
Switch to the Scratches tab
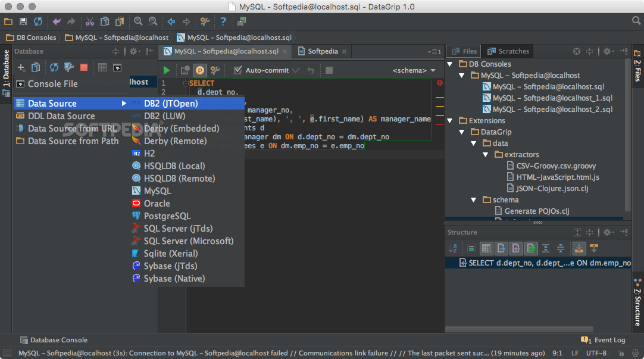click(x=508, y=51)
